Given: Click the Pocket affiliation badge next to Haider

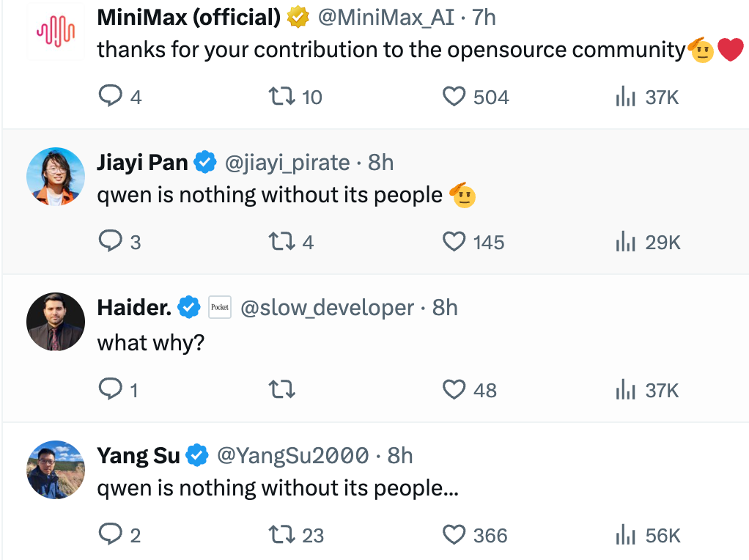Looking at the screenshot, I should coord(220,308).
